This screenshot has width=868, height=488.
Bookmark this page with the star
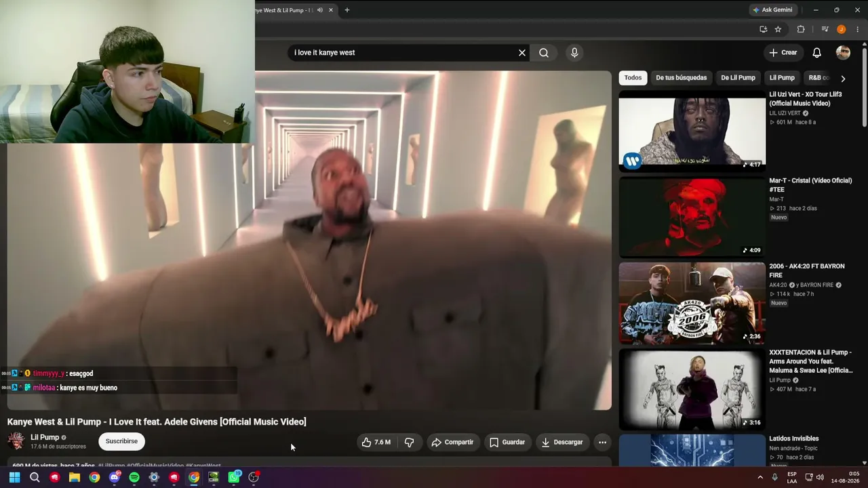(778, 29)
